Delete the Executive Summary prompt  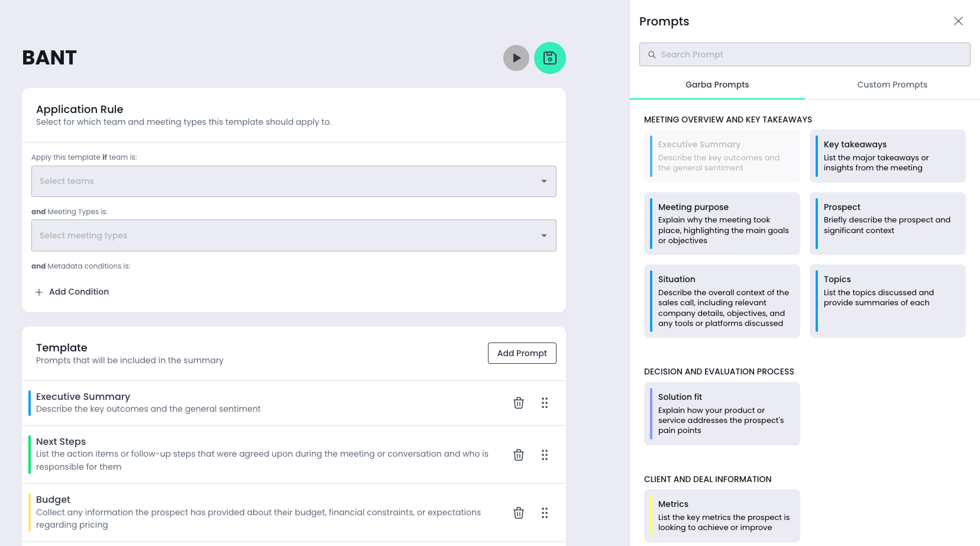click(518, 403)
